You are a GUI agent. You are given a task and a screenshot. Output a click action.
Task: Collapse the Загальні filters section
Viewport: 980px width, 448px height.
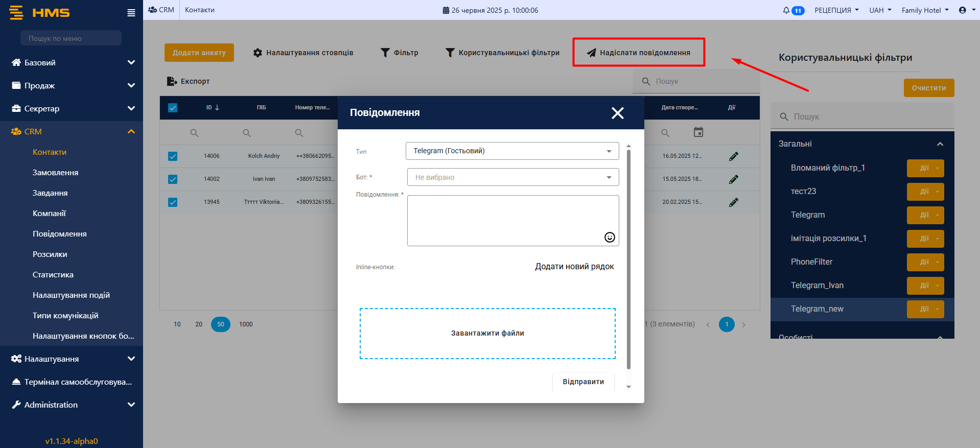tap(940, 144)
